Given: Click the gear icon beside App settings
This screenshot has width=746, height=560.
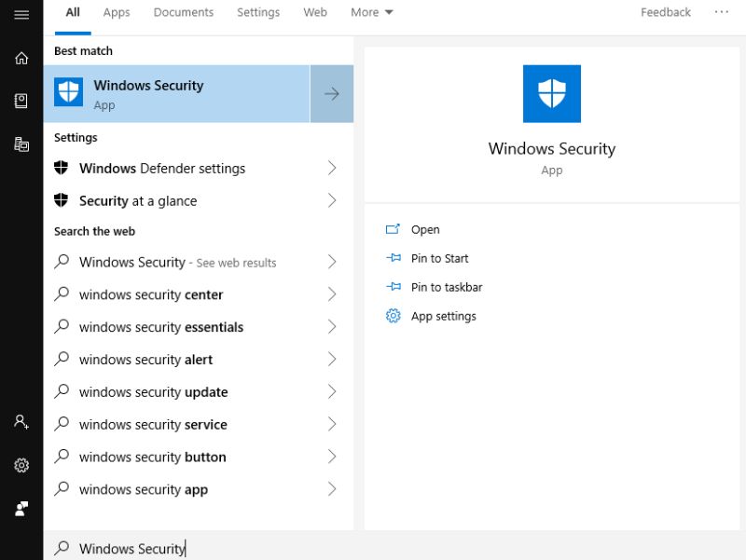Looking at the screenshot, I should tap(393, 316).
